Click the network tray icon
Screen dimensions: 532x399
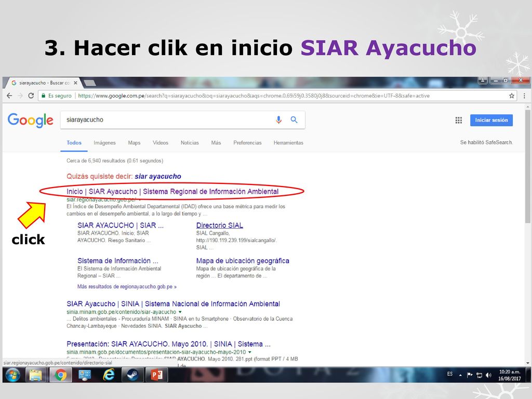479,375
